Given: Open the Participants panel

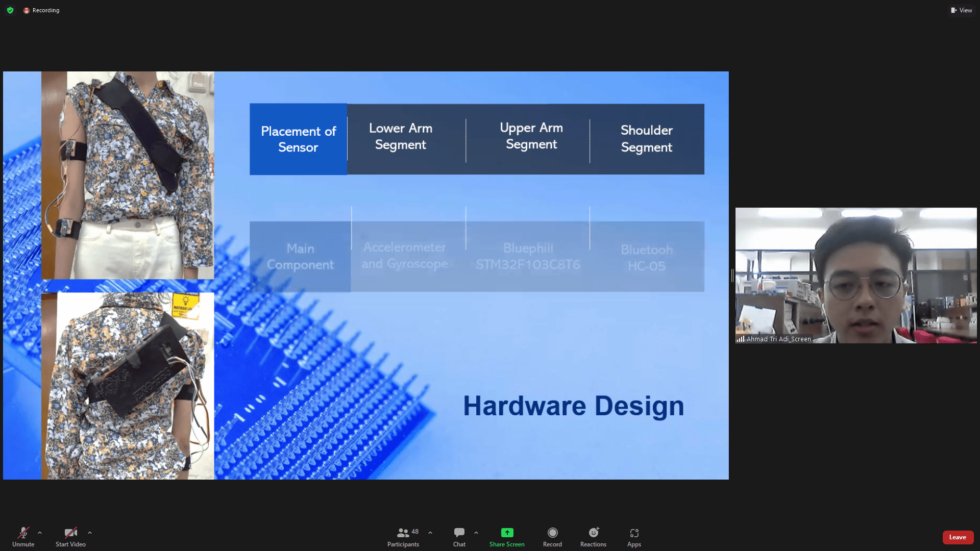Looking at the screenshot, I should pyautogui.click(x=403, y=537).
